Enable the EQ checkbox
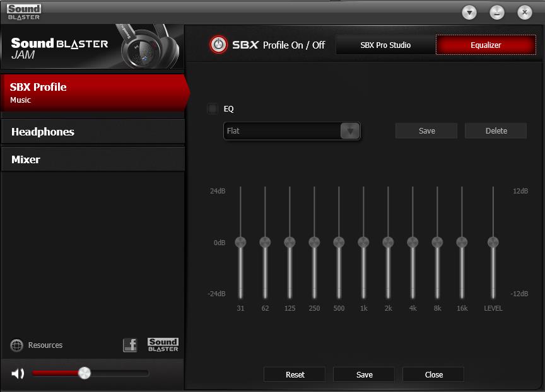 [213, 109]
